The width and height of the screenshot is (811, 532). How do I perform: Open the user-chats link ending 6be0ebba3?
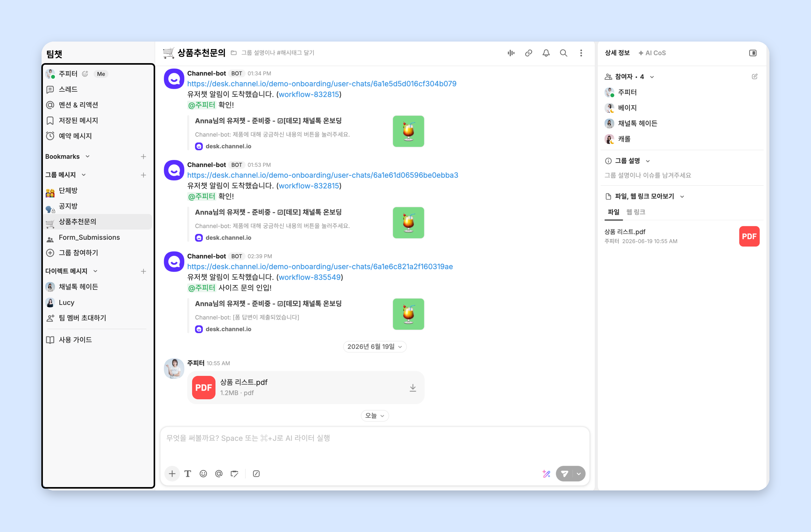(x=323, y=175)
